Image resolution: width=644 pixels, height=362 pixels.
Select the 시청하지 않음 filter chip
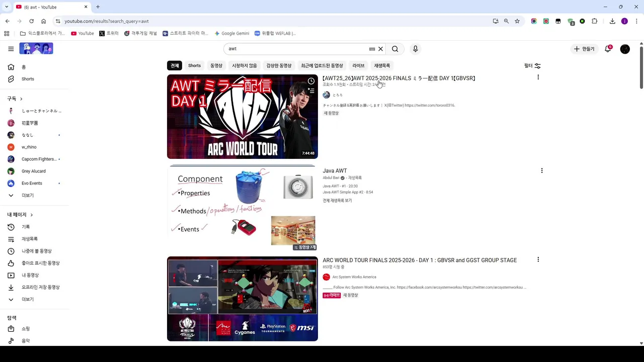[x=244, y=66]
